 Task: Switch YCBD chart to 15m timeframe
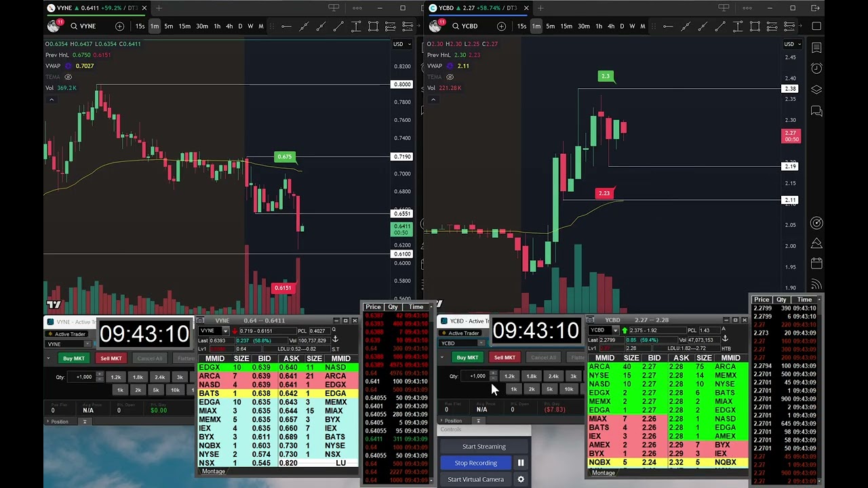pyautogui.click(x=566, y=26)
